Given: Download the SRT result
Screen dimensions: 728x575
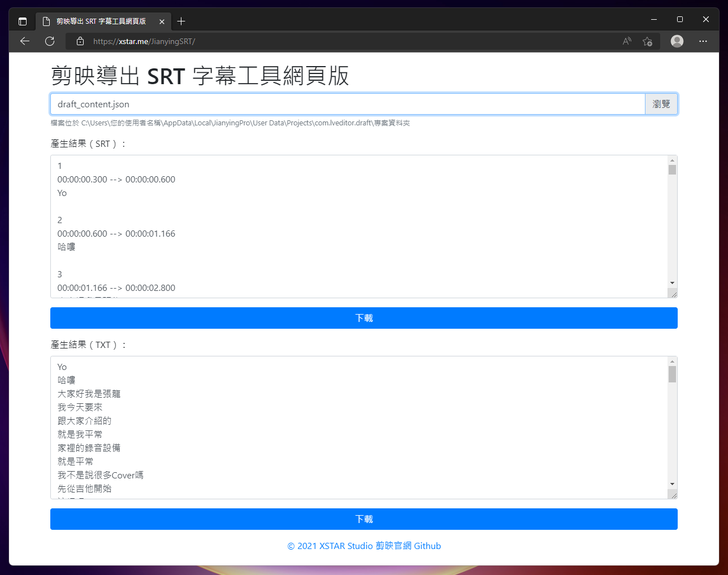Looking at the screenshot, I should (364, 318).
